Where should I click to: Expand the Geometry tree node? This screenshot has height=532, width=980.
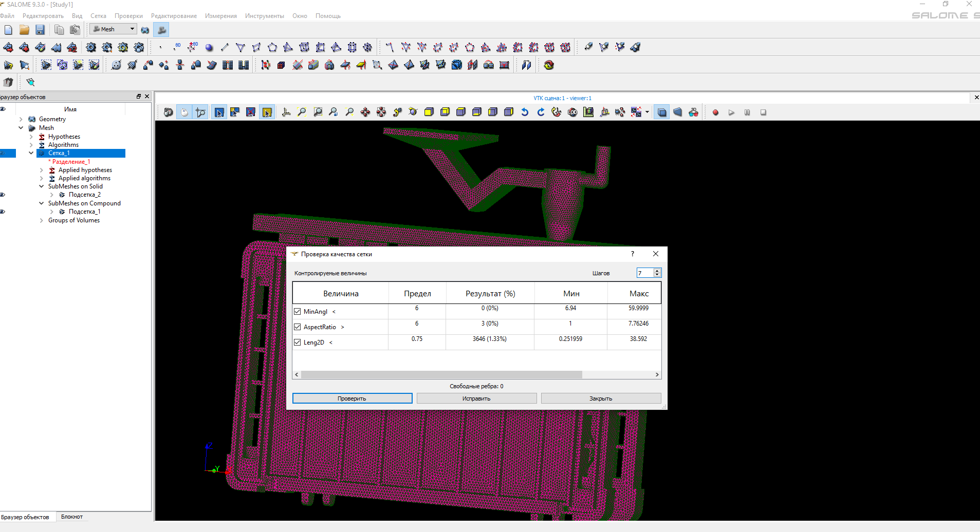21,119
